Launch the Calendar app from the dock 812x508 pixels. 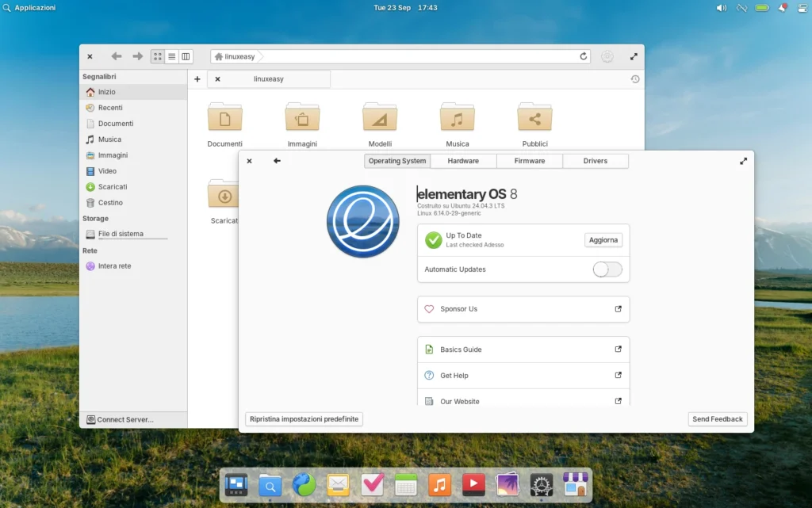(406, 484)
